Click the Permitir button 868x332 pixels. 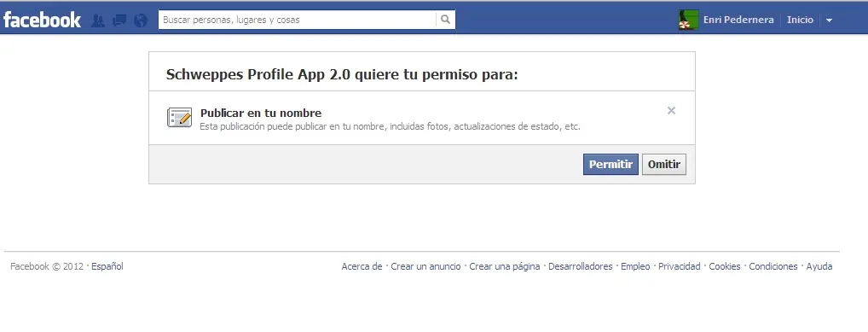coord(610,165)
